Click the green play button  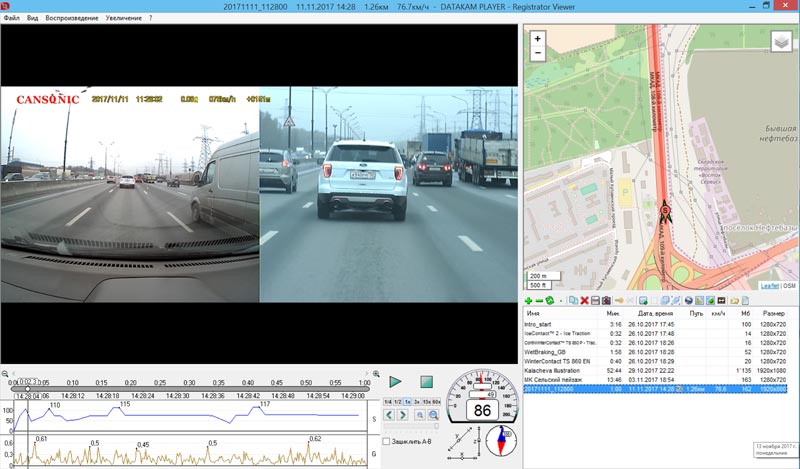pyautogui.click(x=395, y=382)
